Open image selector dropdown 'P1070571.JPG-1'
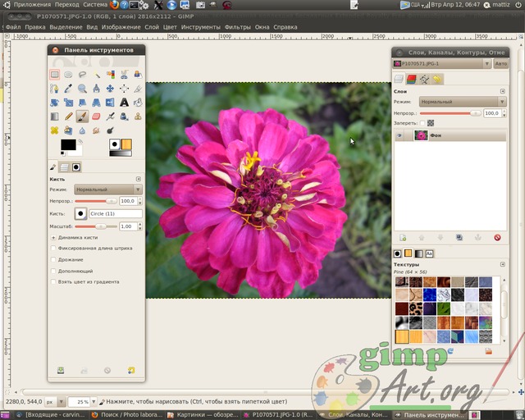The width and height of the screenshot is (525, 420). tap(442, 64)
